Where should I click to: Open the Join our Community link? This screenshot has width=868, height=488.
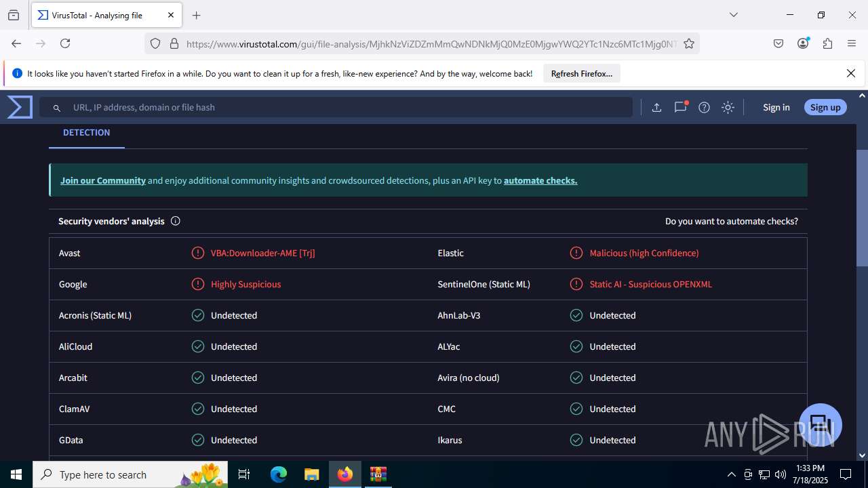click(x=103, y=180)
